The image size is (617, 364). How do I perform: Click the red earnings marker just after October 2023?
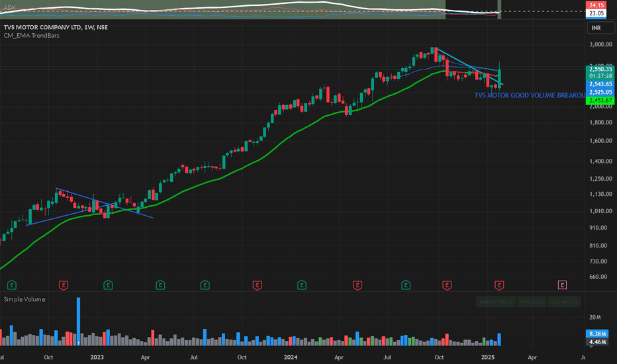pos(257,285)
